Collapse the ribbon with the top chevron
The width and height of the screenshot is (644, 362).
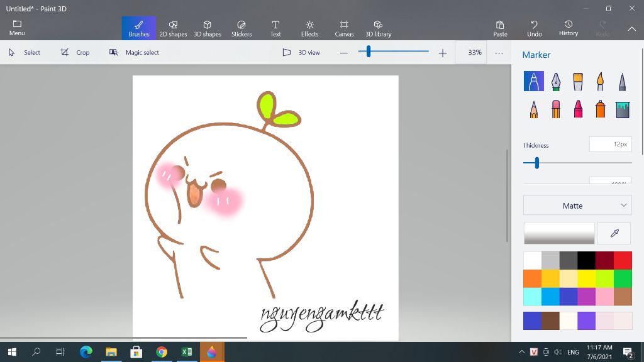[631, 29]
